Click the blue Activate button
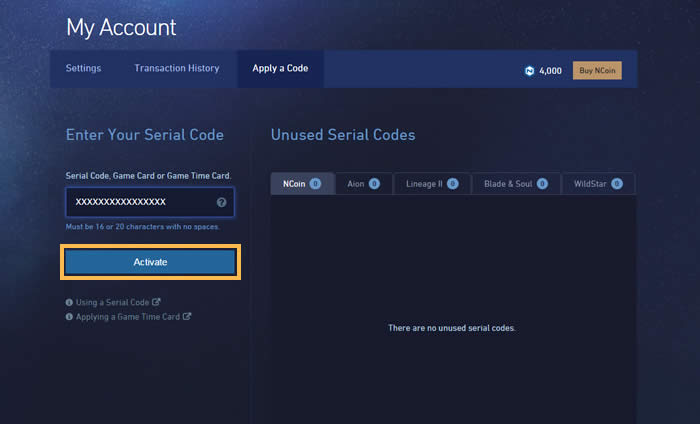Screen dimensions: 700x424 pyautogui.click(x=150, y=262)
